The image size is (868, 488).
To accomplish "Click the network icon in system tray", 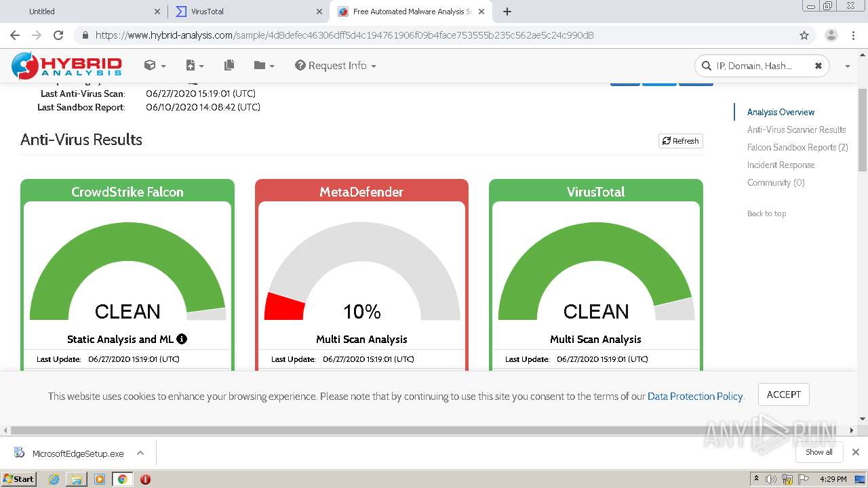I will [x=787, y=479].
